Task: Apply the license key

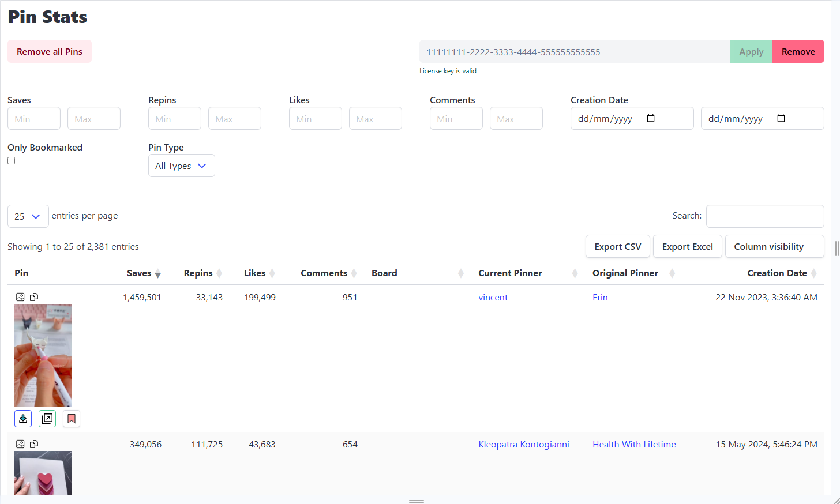Action: click(x=751, y=51)
